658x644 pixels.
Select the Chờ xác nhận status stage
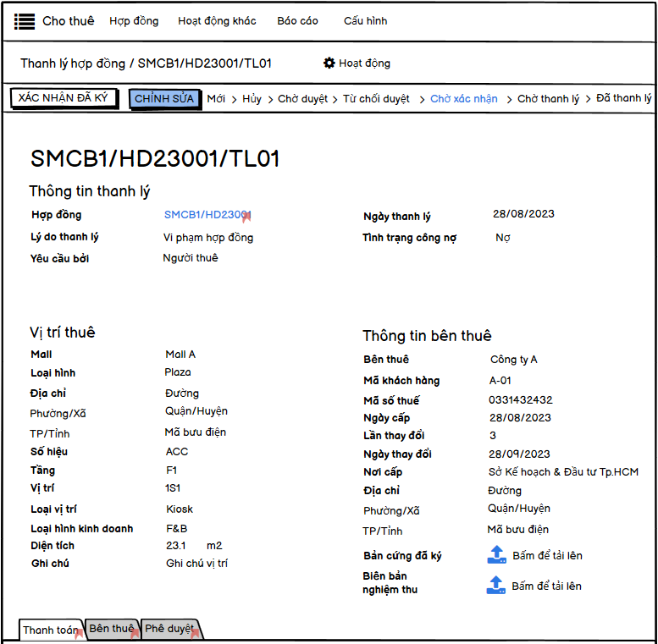point(464,99)
